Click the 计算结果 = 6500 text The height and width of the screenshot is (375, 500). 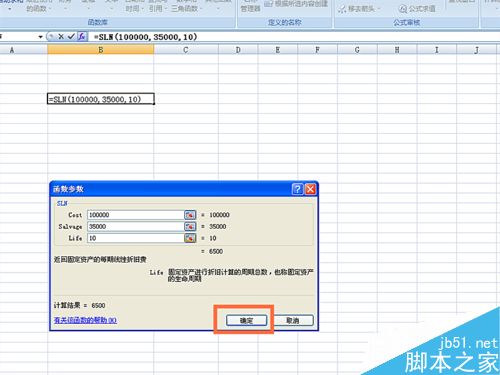pos(80,305)
